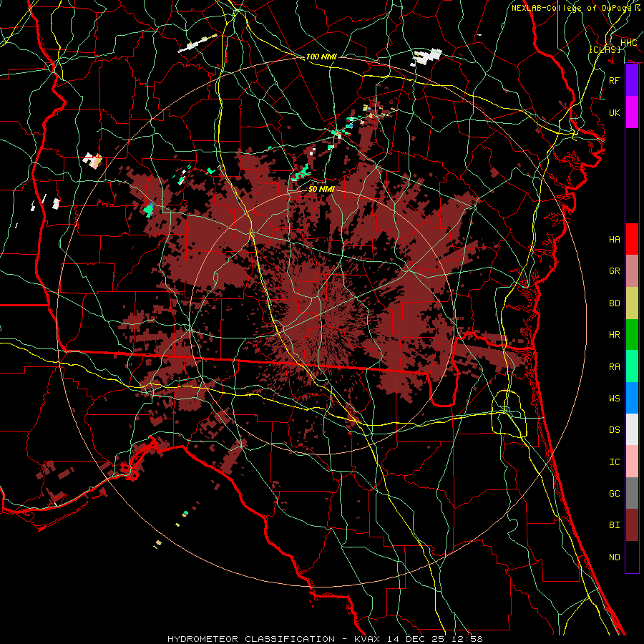Click the DS white legend swatch
Image resolution: width=644 pixels, height=644 pixels.
(x=632, y=429)
